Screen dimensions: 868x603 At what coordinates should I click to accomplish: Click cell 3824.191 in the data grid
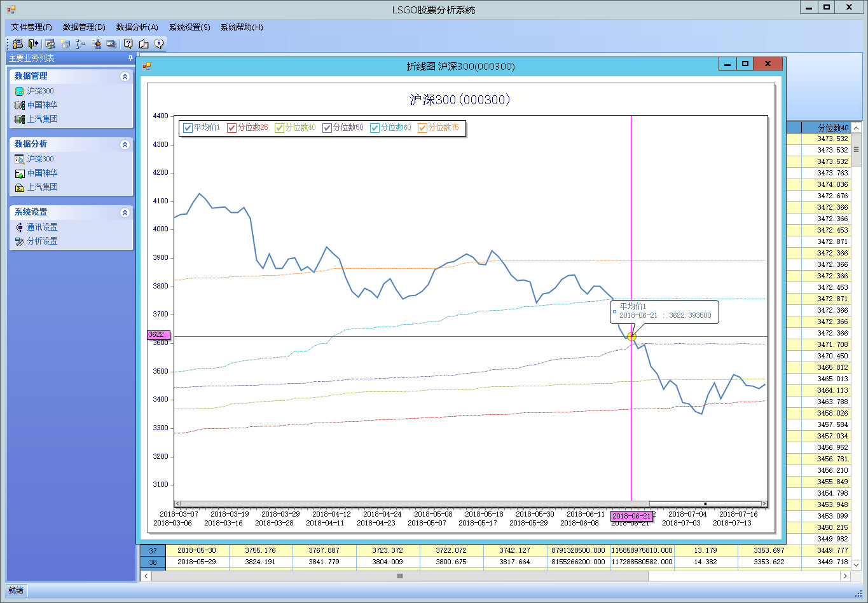261,562
